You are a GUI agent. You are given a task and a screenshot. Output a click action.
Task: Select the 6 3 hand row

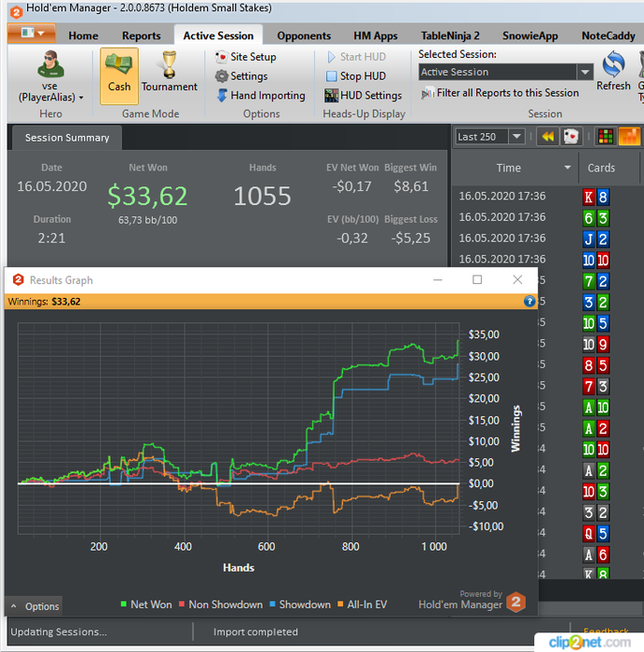tap(549, 217)
